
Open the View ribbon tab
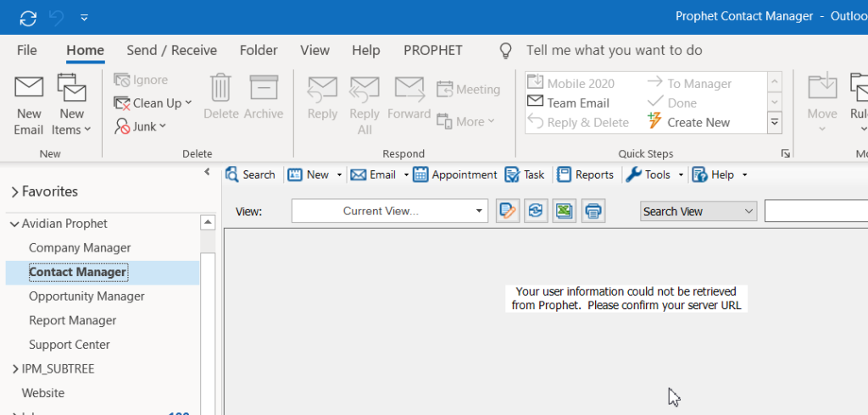[x=315, y=50]
